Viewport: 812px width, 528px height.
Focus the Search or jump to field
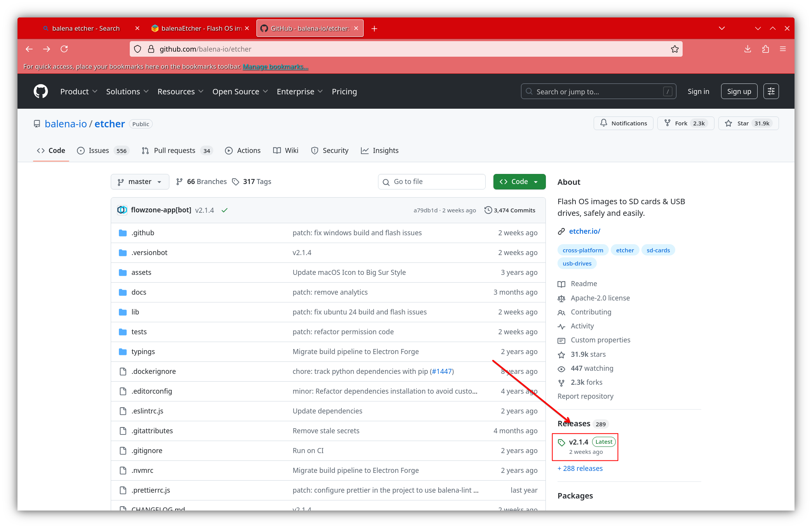click(x=598, y=92)
